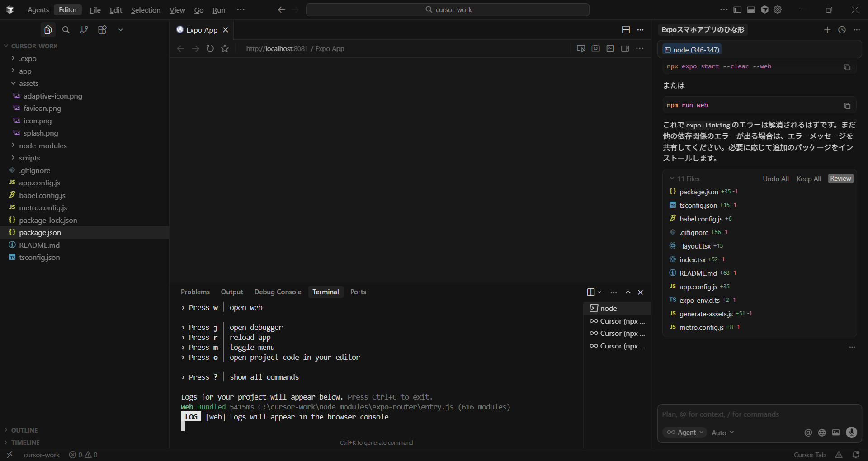Image resolution: width=868 pixels, height=461 pixels.
Task: Start a new chat with plus icon
Action: [827, 30]
